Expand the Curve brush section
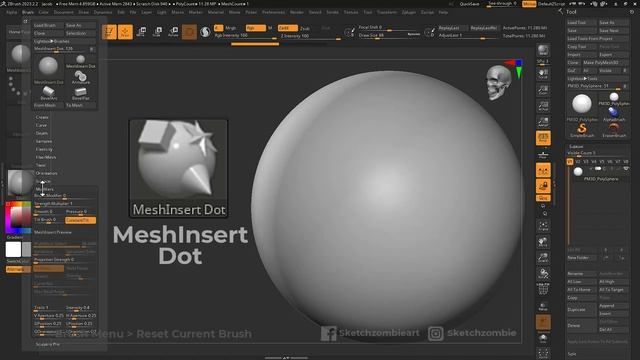Image resolution: width=640 pixels, height=360 pixels. 41,125
